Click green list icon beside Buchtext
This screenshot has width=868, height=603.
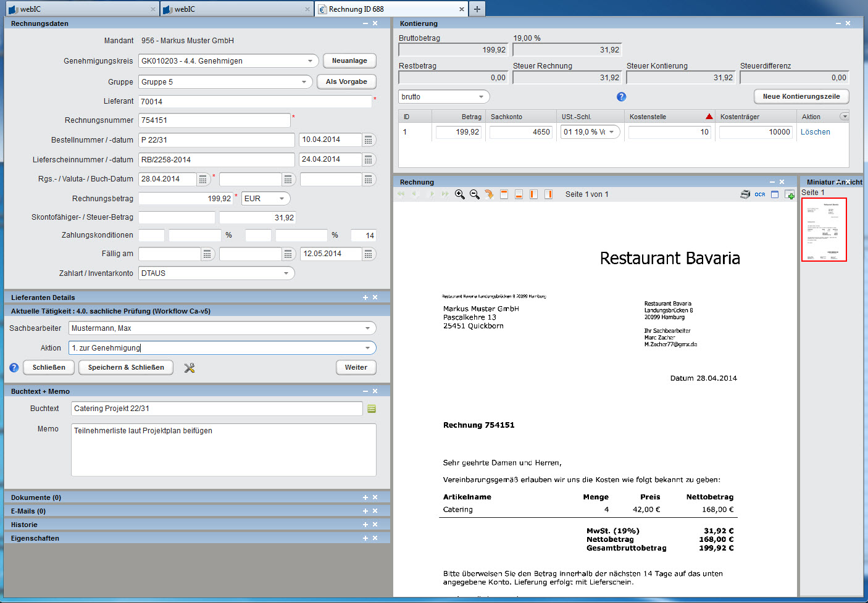coord(372,409)
